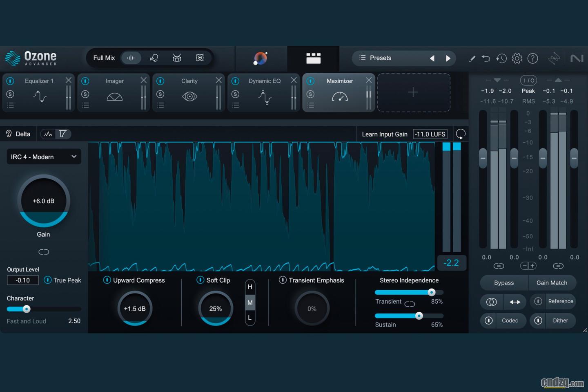This screenshot has height=392, width=588.
Task: Toggle Maximizer power button
Action: pyautogui.click(x=311, y=81)
